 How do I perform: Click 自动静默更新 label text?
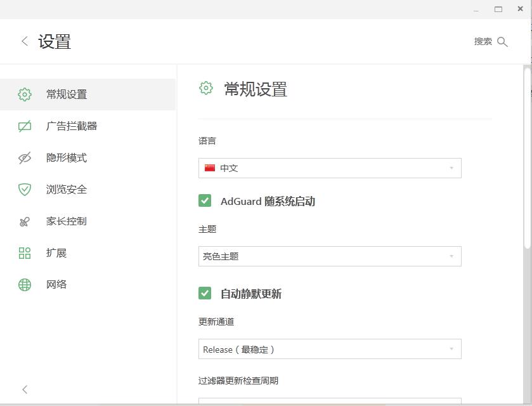click(x=251, y=294)
